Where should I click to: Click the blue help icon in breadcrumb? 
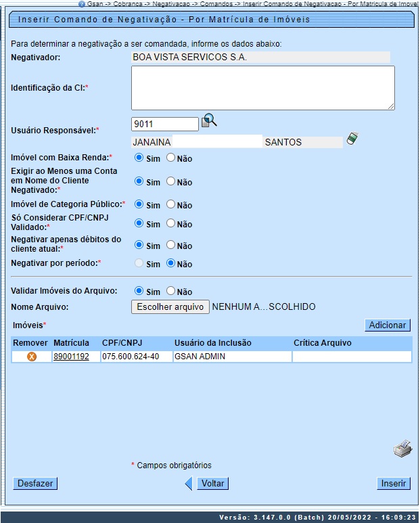[82, 3]
